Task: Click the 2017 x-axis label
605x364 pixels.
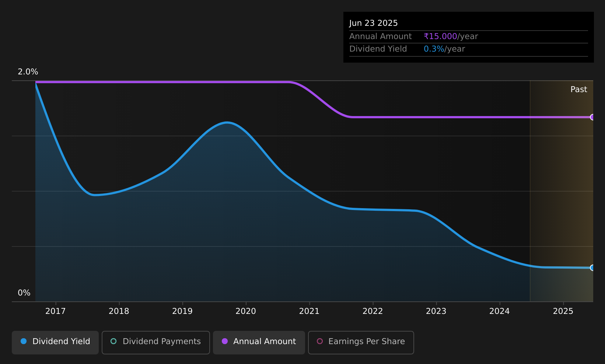Action: pos(55,311)
